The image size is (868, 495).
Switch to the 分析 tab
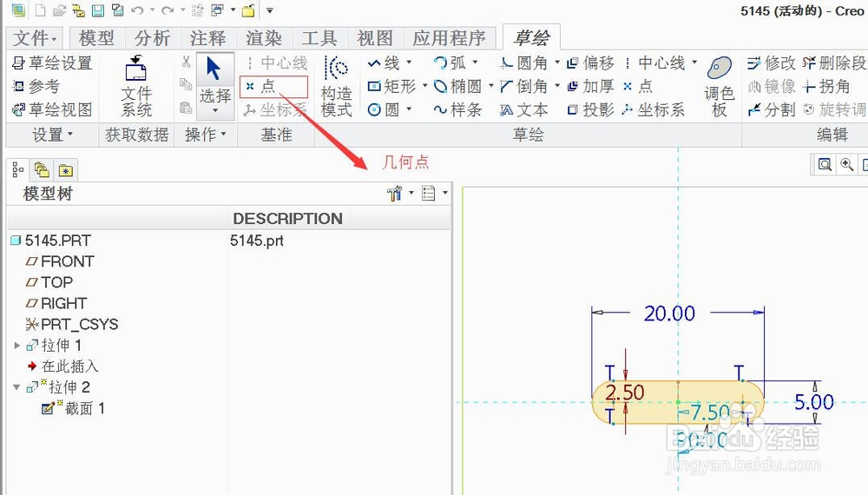[152, 38]
